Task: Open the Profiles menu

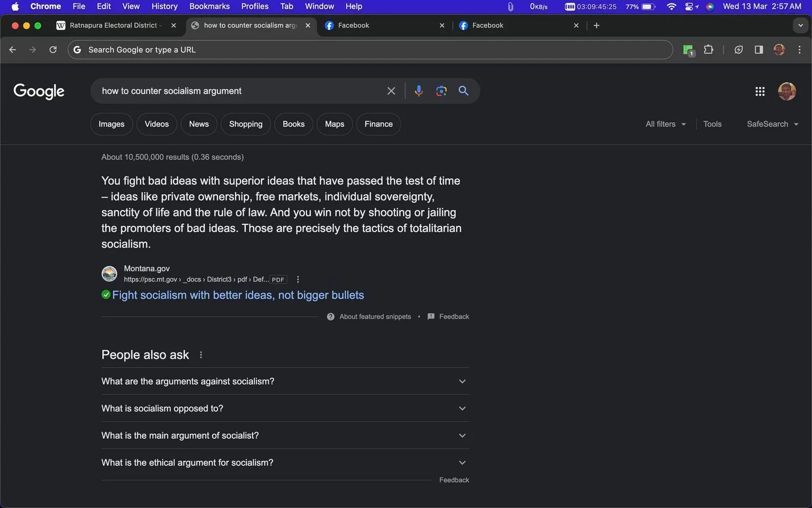Action: (x=255, y=6)
